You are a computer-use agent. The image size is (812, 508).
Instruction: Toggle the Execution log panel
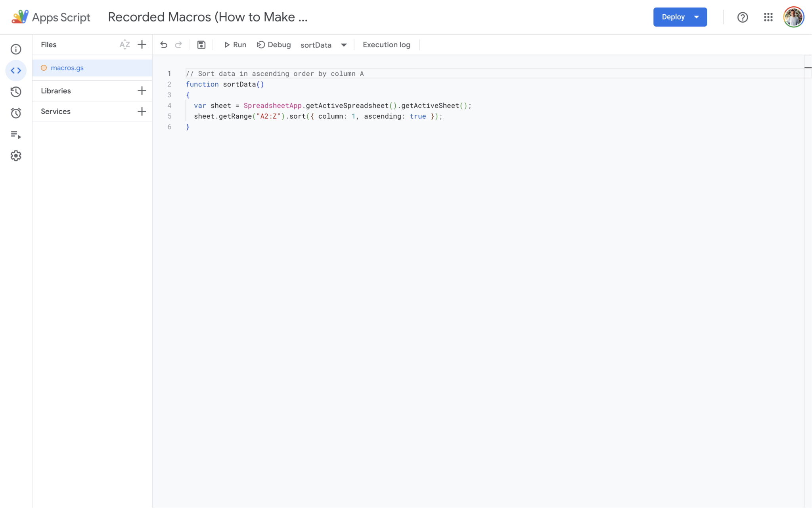[x=386, y=45]
